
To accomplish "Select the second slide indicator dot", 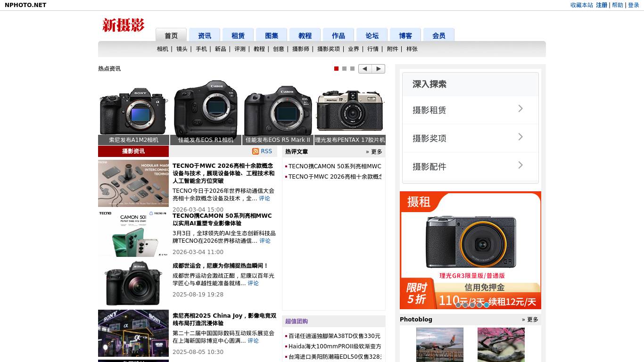I will point(344,69).
